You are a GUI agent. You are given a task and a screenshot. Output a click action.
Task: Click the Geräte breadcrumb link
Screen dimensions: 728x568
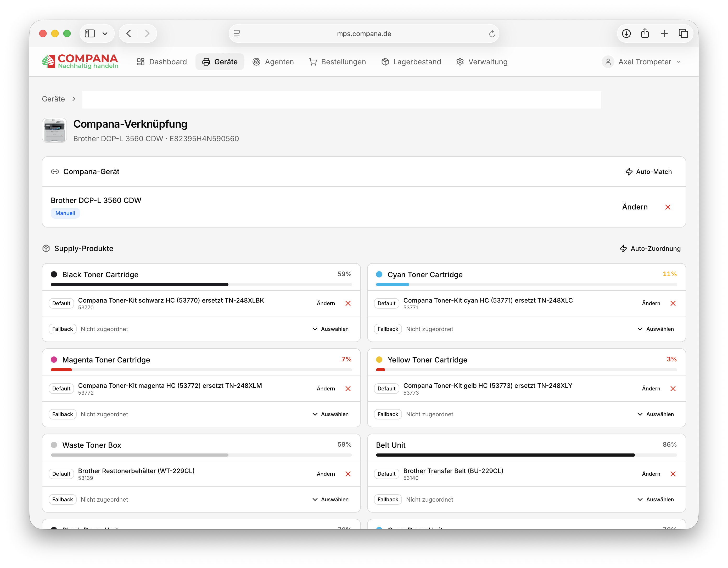point(53,99)
